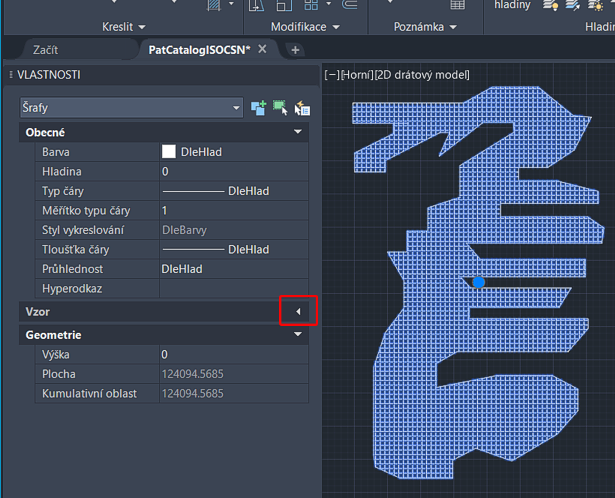Close the PatCatalogISOCSN tab
Screen dimensions: 615x498
click(x=263, y=49)
